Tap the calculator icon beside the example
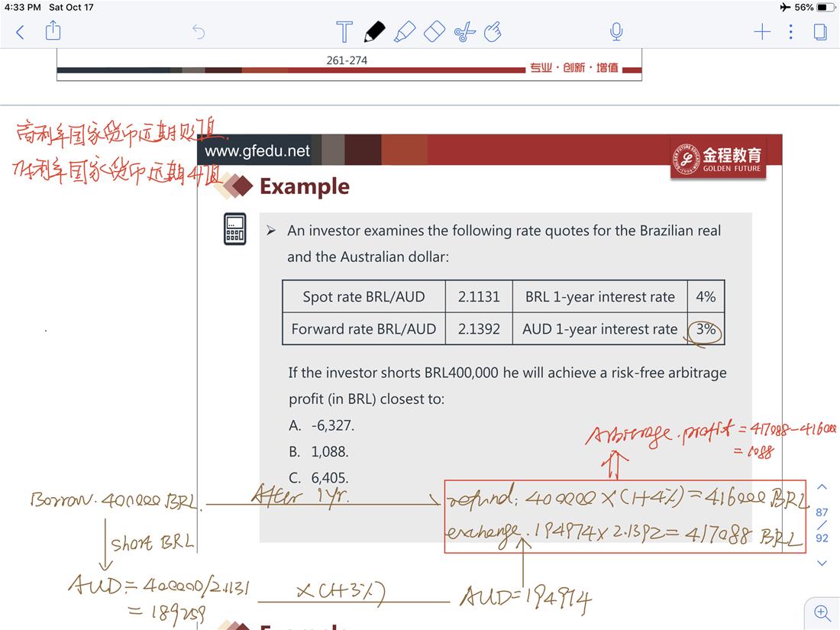The image size is (840, 630). pos(234,229)
